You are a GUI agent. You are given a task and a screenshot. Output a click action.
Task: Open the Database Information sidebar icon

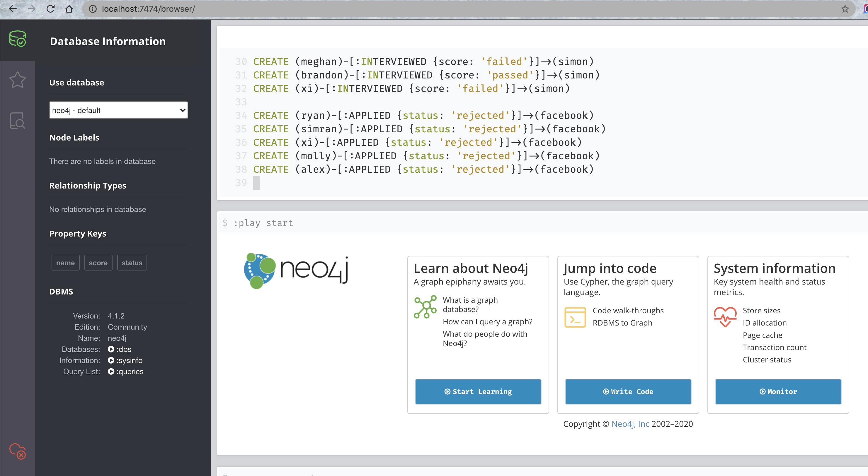point(18,39)
